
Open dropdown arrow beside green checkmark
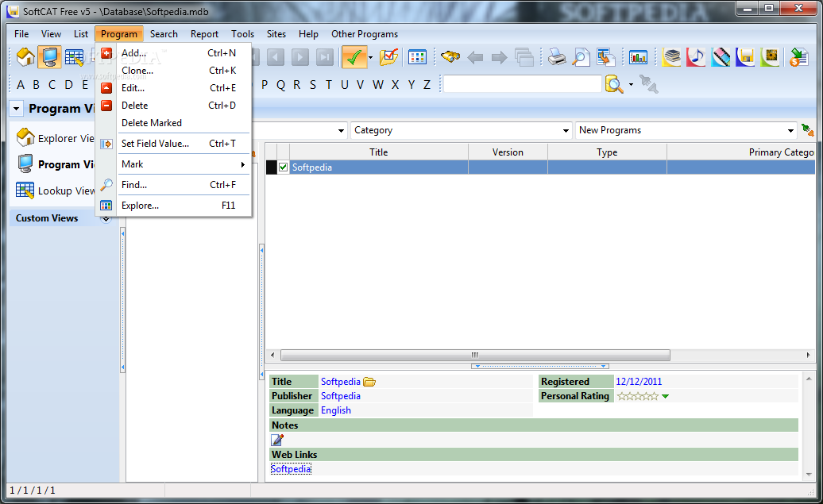click(x=370, y=58)
